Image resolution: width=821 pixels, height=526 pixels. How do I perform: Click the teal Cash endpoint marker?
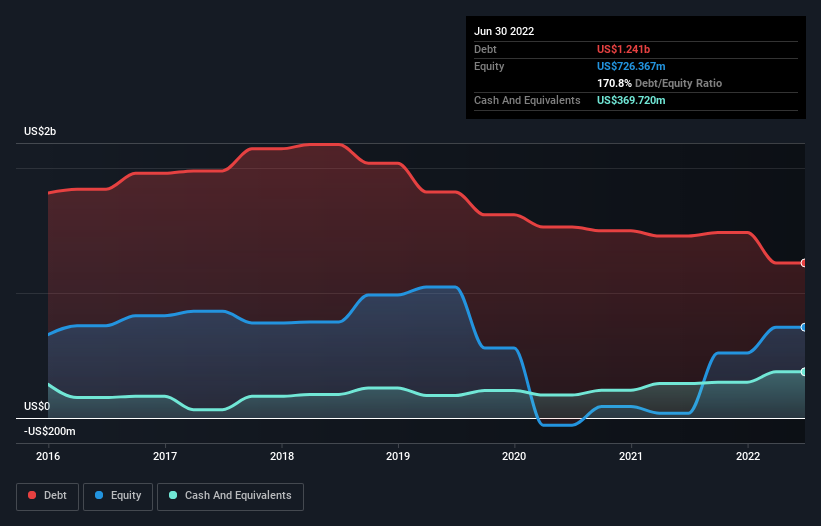coord(804,372)
